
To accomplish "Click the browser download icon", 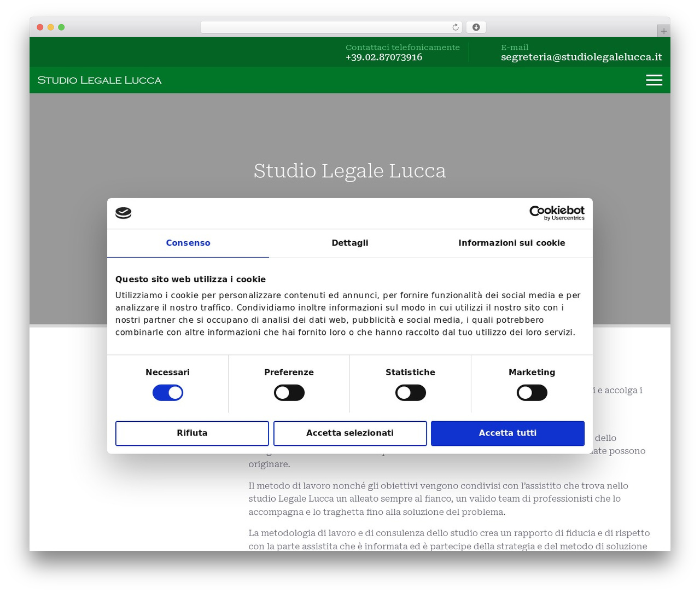I will click(x=476, y=27).
